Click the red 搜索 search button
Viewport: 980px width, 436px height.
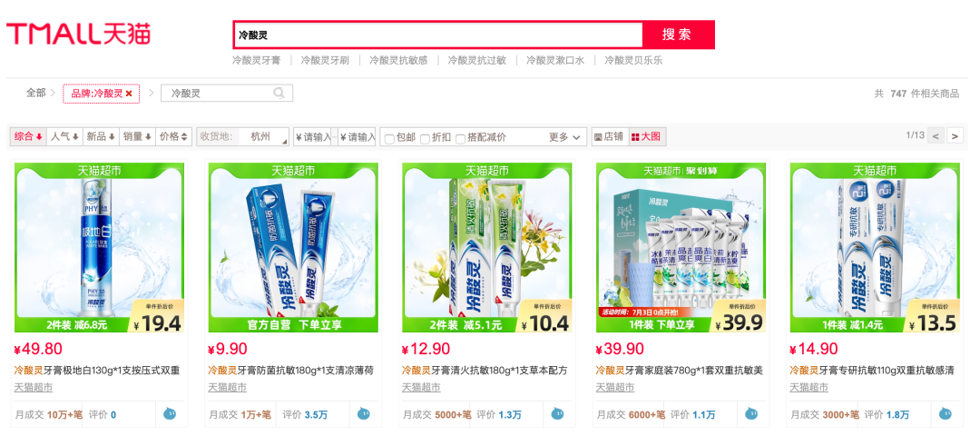coord(678,35)
